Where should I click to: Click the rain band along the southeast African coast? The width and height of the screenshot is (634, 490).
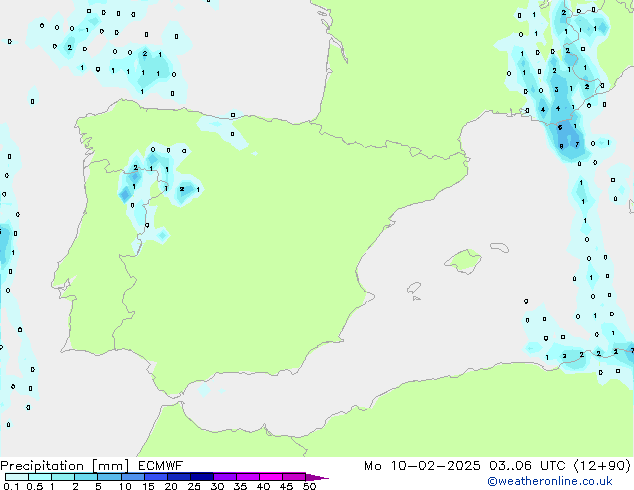pos(588,352)
